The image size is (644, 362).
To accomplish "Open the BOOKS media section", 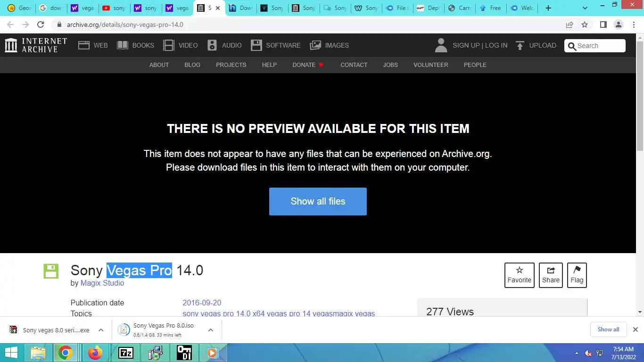I will tap(135, 45).
